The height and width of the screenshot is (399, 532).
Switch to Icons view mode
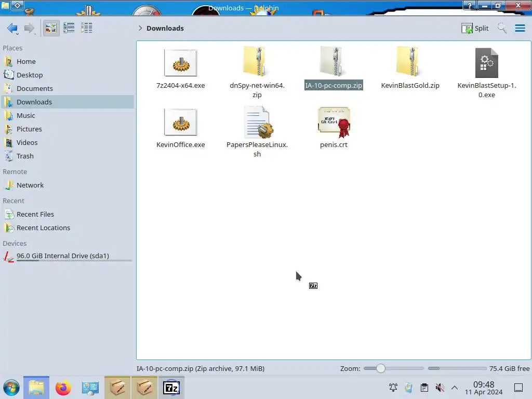point(51,28)
